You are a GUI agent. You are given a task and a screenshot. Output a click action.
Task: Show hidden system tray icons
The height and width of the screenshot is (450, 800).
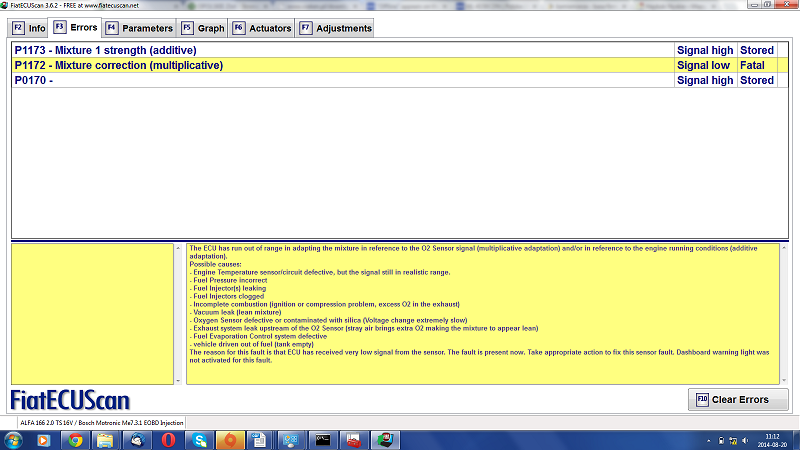(x=709, y=441)
